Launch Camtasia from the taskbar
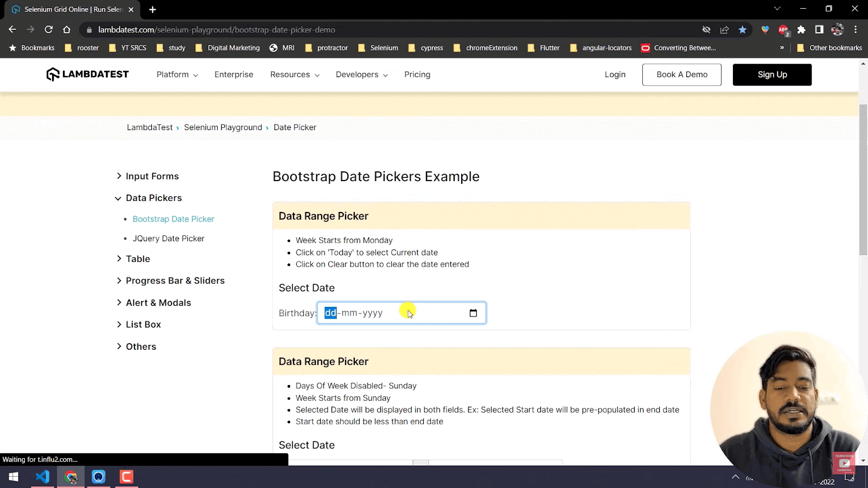 (x=126, y=477)
